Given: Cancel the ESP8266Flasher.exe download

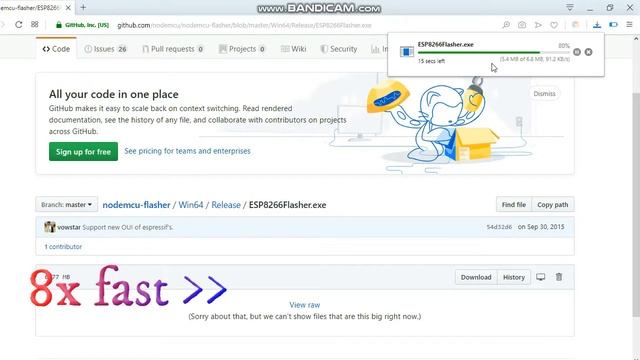Looking at the screenshot, I should coord(589,52).
